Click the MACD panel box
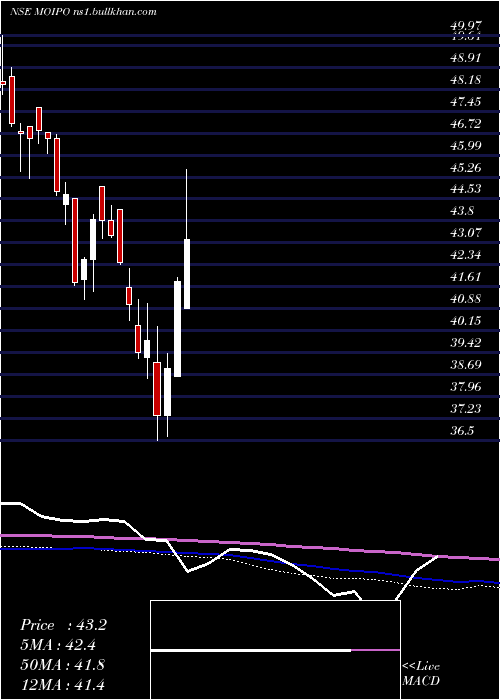 tap(275, 650)
